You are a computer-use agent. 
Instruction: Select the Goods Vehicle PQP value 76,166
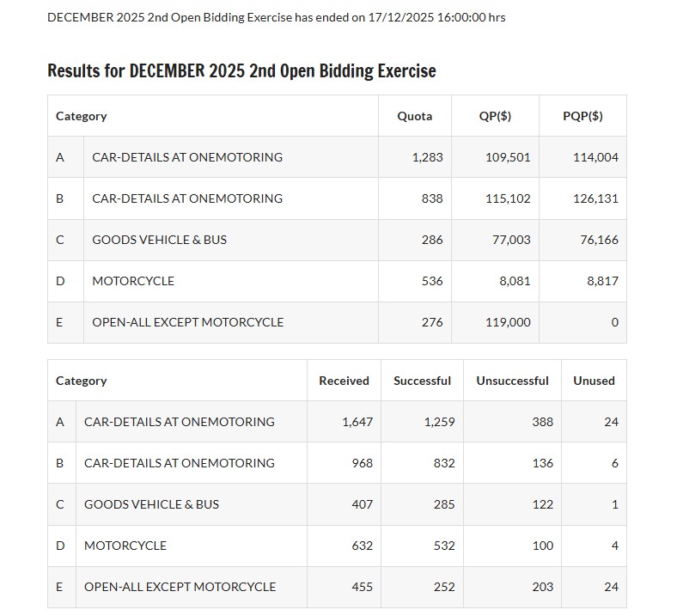(599, 240)
